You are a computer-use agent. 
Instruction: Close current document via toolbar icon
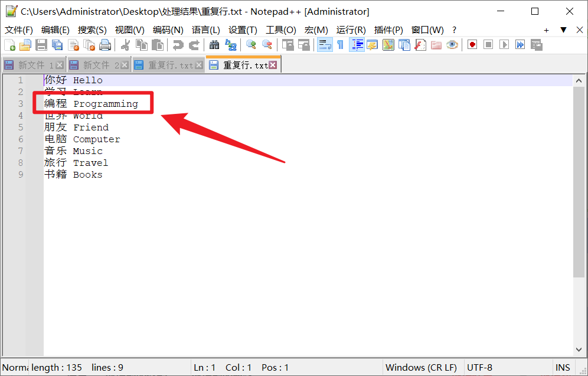pyautogui.click(x=73, y=45)
